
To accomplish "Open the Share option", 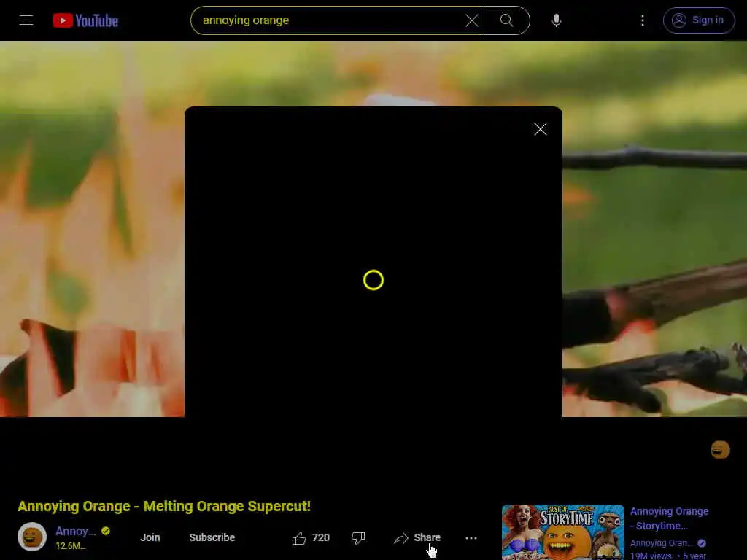I will [417, 537].
